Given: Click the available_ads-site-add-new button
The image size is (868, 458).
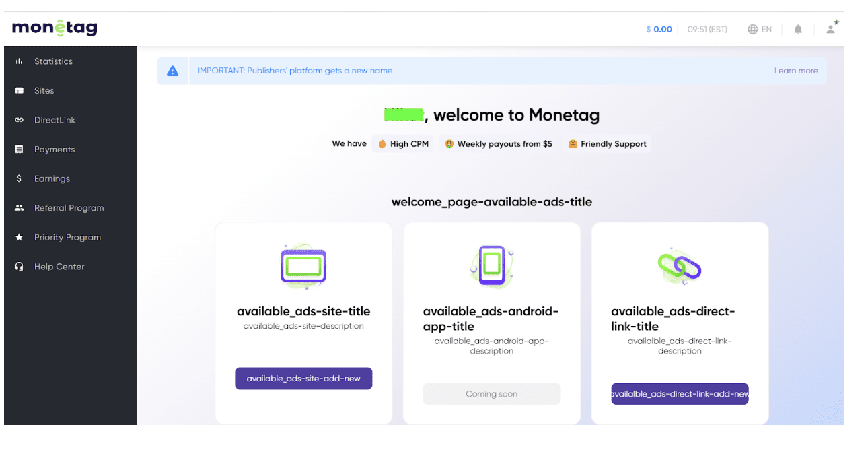Looking at the screenshot, I should point(303,379).
